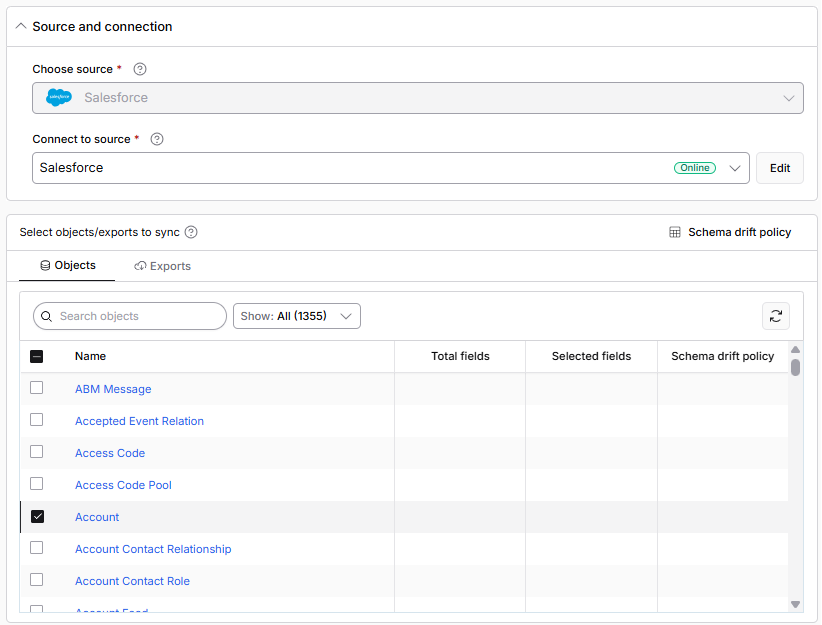Open the ABM Message object link
Viewport: 822px width, 625px height.
pyautogui.click(x=113, y=389)
